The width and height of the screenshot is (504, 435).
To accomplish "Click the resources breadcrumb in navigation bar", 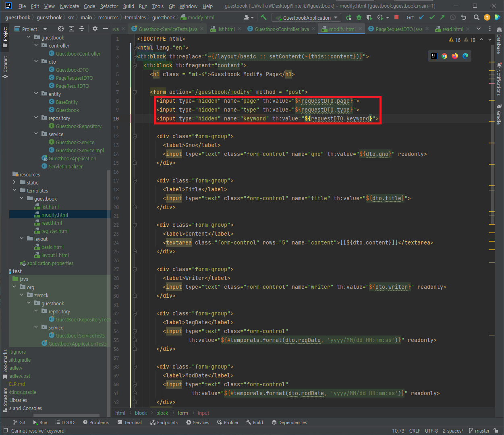I will tap(108, 17).
